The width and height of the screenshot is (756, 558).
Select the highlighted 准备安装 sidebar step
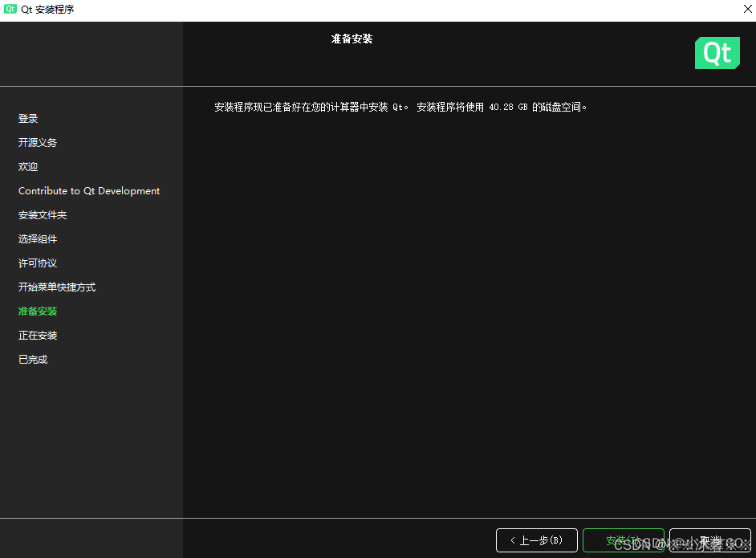tap(38, 312)
